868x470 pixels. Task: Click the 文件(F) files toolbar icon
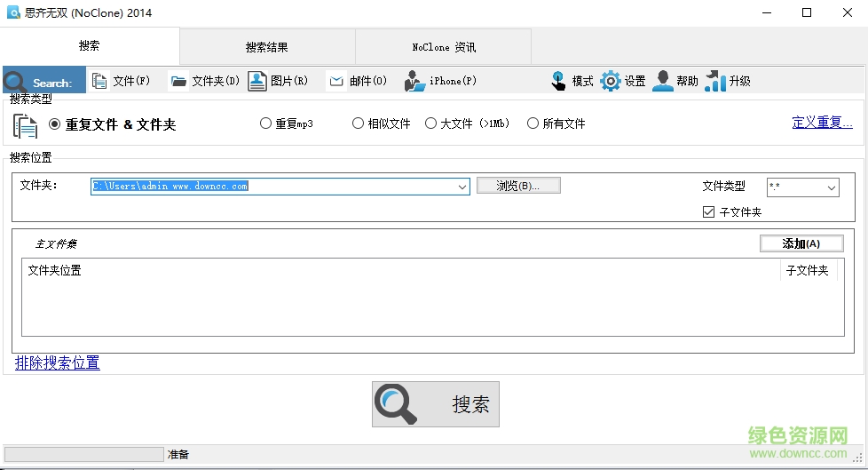pyautogui.click(x=99, y=81)
